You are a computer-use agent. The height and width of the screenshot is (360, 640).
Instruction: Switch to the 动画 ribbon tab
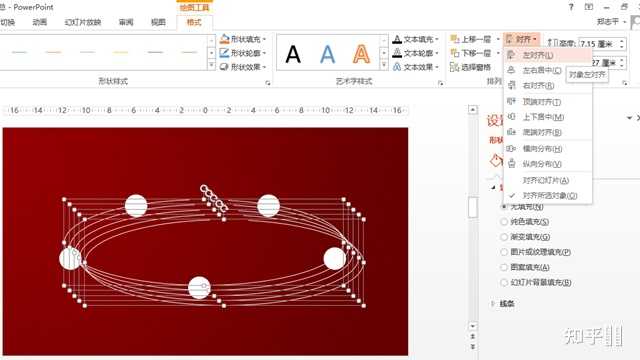(40, 22)
